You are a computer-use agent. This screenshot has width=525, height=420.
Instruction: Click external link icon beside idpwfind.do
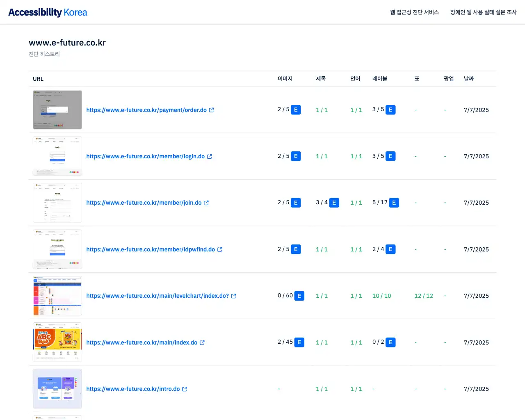tap(220, 249)
